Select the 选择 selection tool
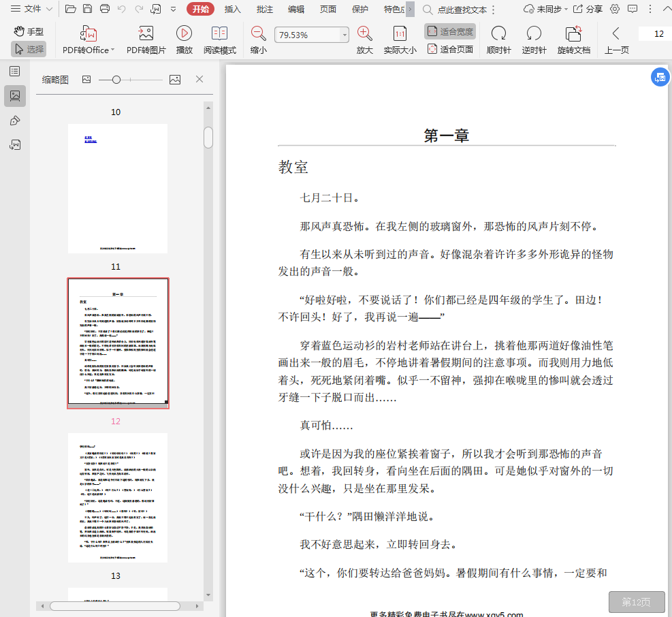Screen dimensions: 672x617 [29, 49]
